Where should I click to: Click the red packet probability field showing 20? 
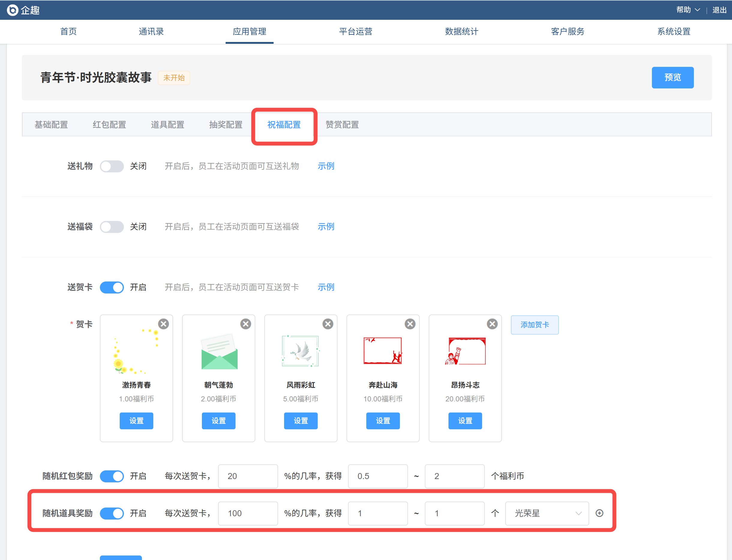point(248,476)
